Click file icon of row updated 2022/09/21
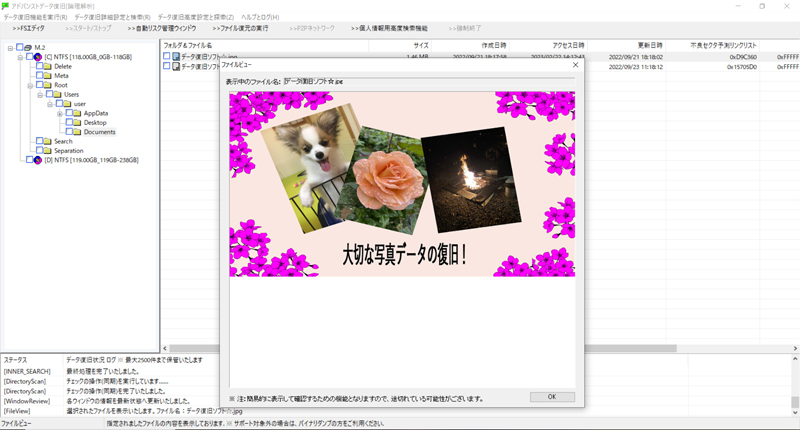 (x=176, y=57)
